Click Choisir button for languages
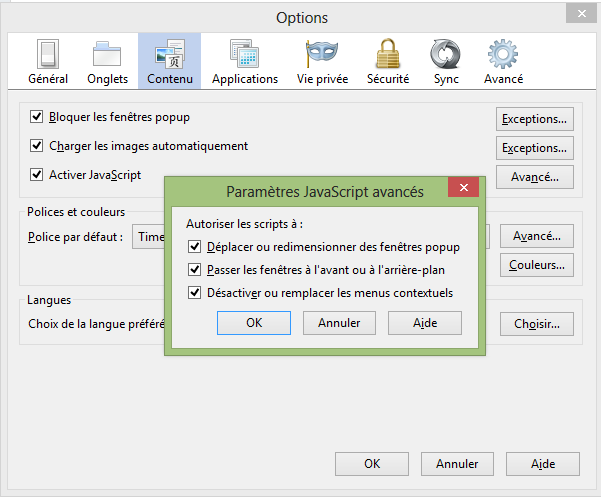The height and width of the screenshot is (497, 601). (537, 324)
